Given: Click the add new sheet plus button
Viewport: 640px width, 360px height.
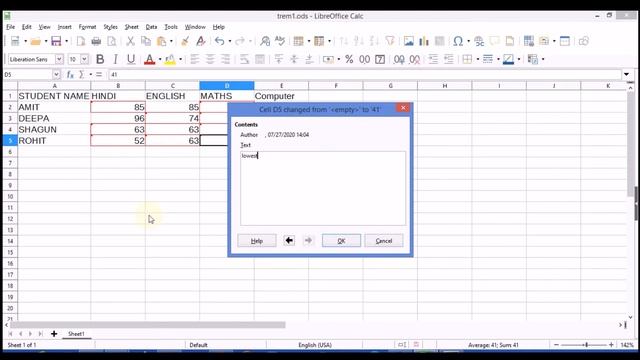Looking at the screenshot, I should pos(54,334).
